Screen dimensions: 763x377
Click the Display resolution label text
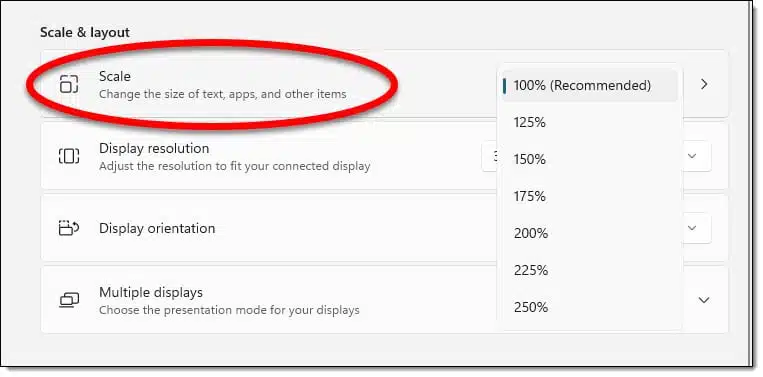pyautogui.click(x=154, y=148)
